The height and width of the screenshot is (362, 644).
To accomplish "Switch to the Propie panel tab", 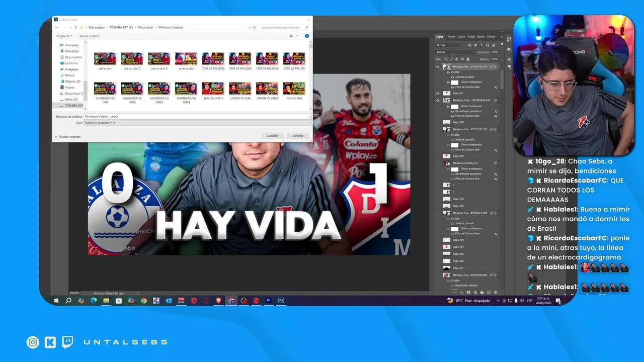I will click(x=451, y=37).
